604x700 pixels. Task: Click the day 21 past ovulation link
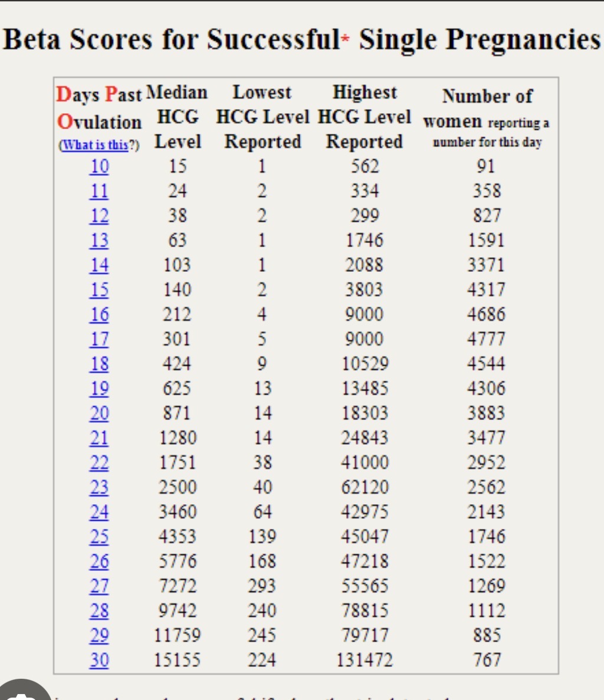coord(99,439)
